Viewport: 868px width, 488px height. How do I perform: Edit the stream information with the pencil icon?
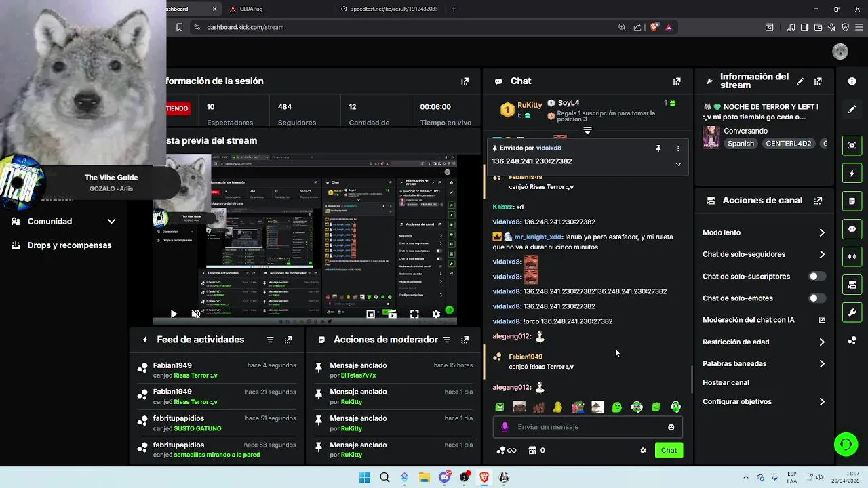tap(800, 81)
